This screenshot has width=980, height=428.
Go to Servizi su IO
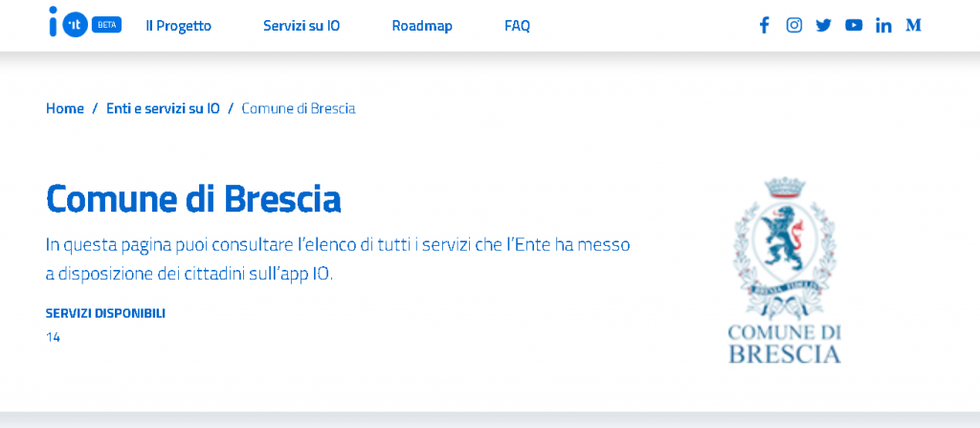coord(301,26)
